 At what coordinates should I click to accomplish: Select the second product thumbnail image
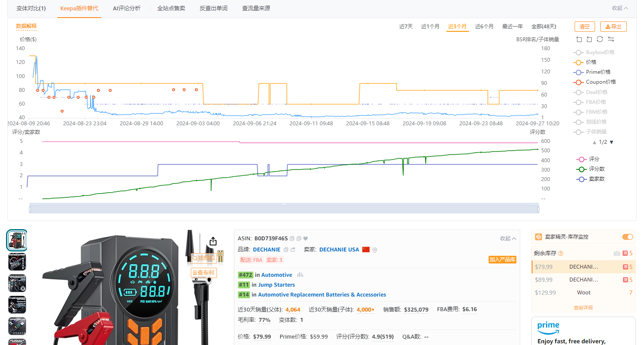[17, 262]
